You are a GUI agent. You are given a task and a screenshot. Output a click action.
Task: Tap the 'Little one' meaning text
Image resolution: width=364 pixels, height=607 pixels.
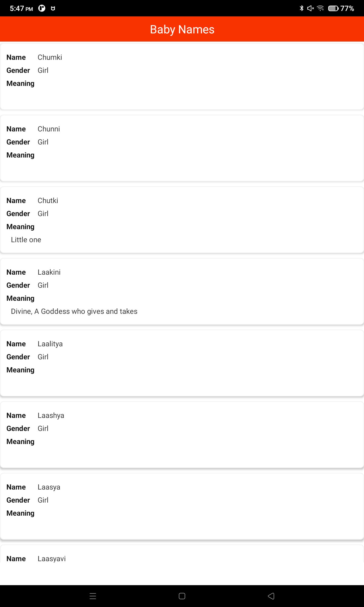26,240
